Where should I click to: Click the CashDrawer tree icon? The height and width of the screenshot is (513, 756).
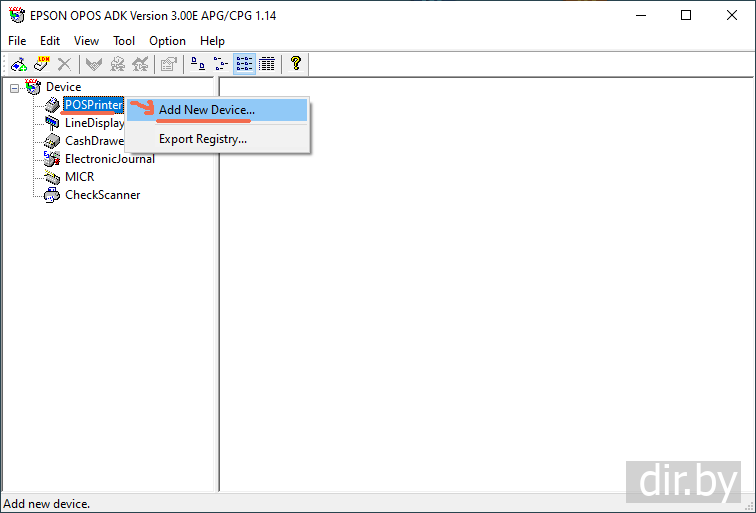[x=52, y=141]
